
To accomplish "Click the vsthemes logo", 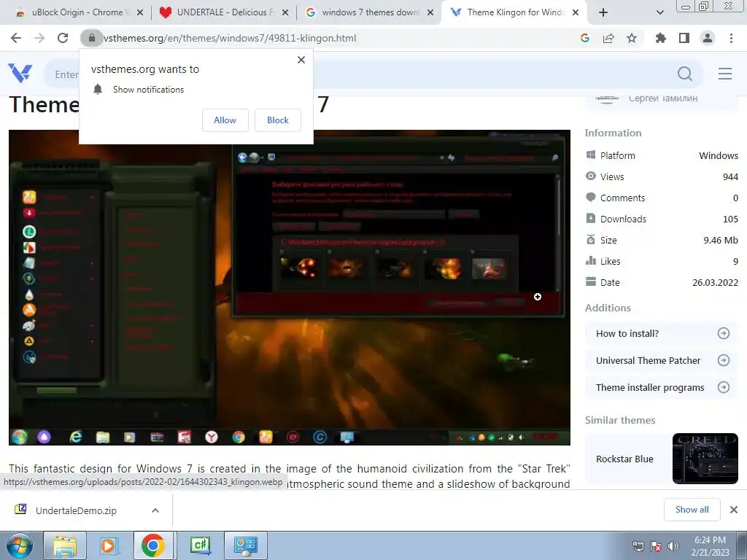I will [x=20, y=74].
